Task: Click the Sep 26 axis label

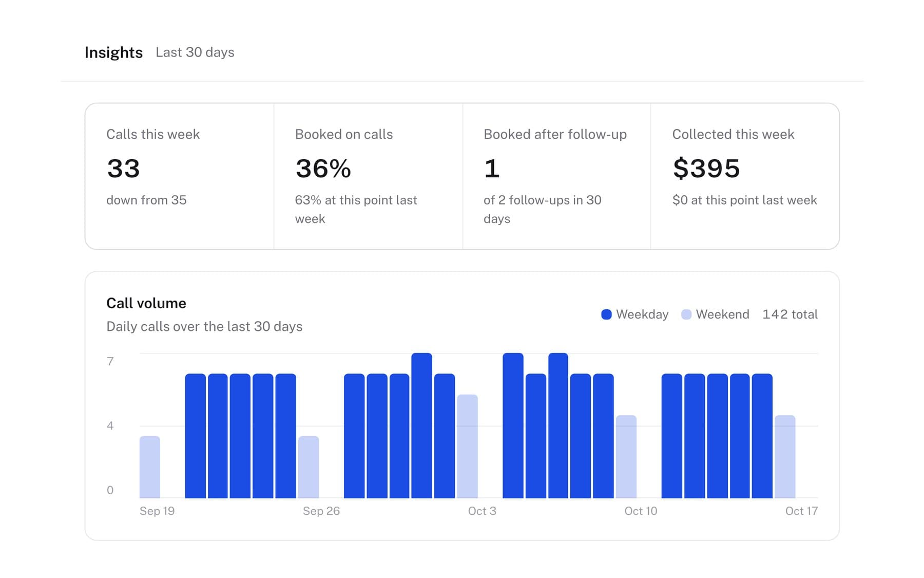Action: [321, 511]
